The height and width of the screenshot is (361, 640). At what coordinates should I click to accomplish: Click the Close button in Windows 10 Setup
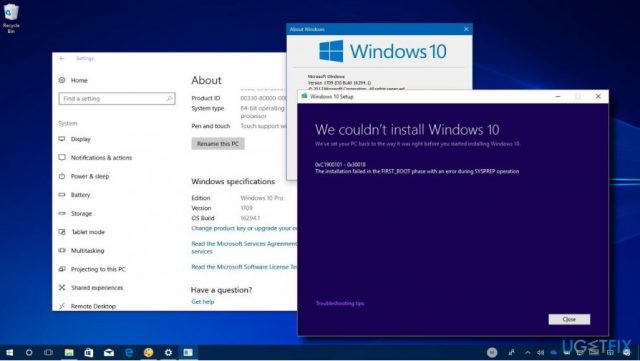coord(569,319)
